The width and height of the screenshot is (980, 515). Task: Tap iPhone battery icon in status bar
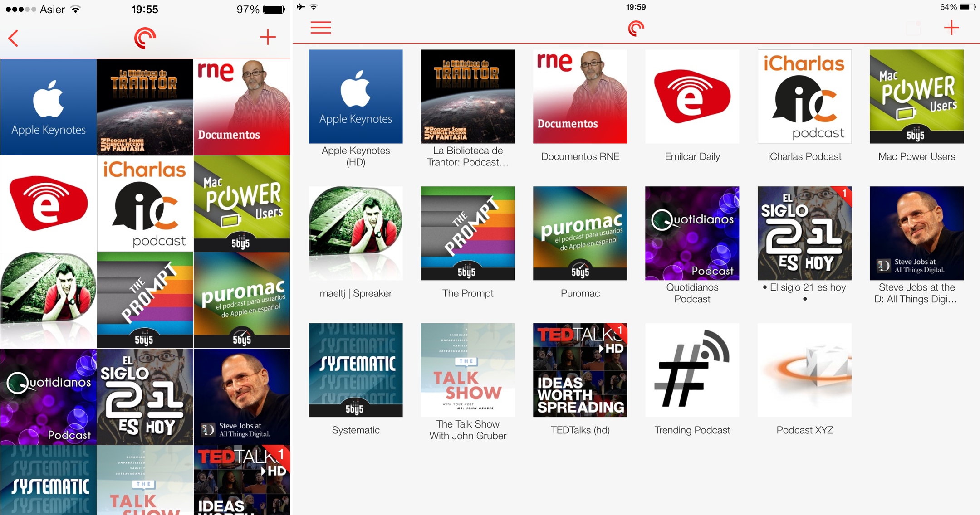[274, 9]
